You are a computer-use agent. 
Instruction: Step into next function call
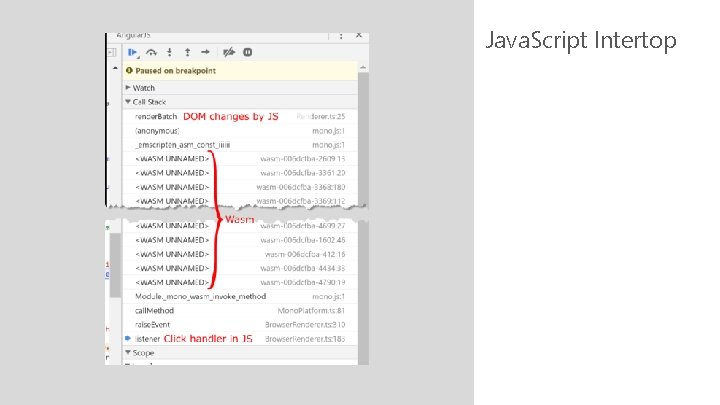(169, 52)
